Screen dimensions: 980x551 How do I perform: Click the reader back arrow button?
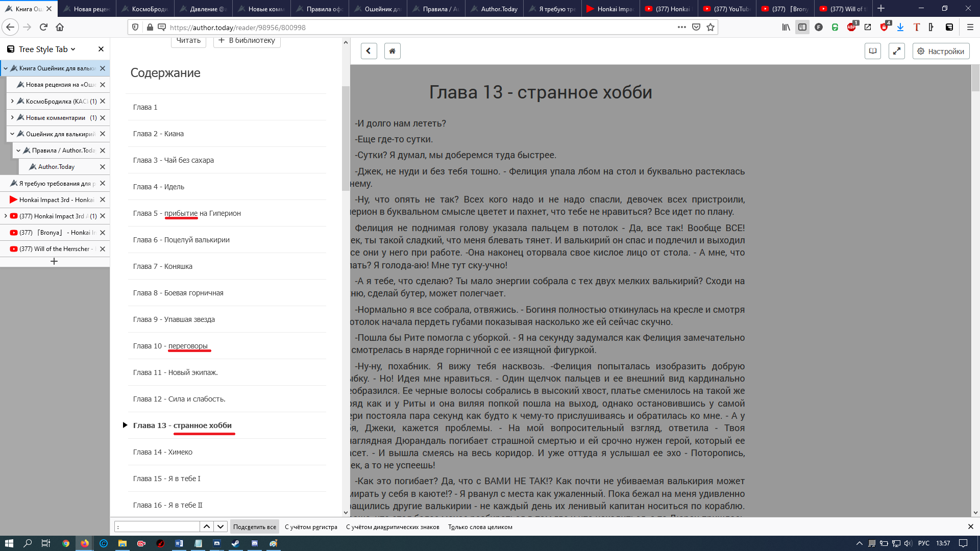click(x=369, y=51)
